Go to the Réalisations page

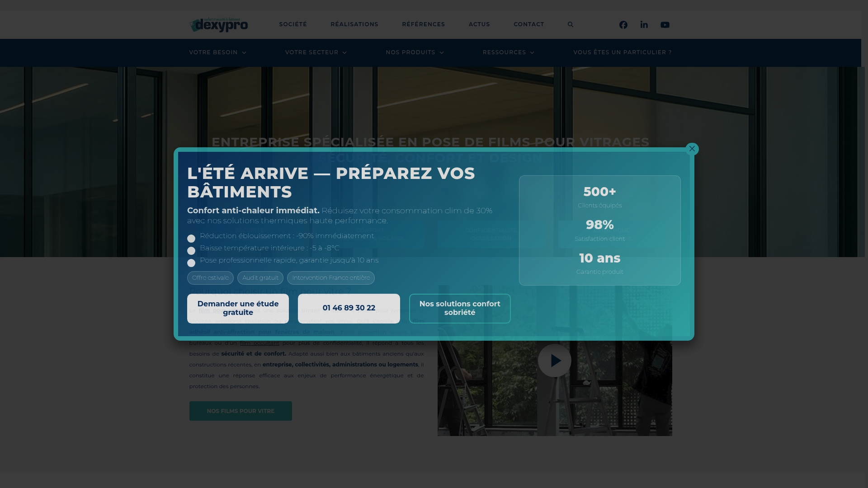[x=354, y=24]
